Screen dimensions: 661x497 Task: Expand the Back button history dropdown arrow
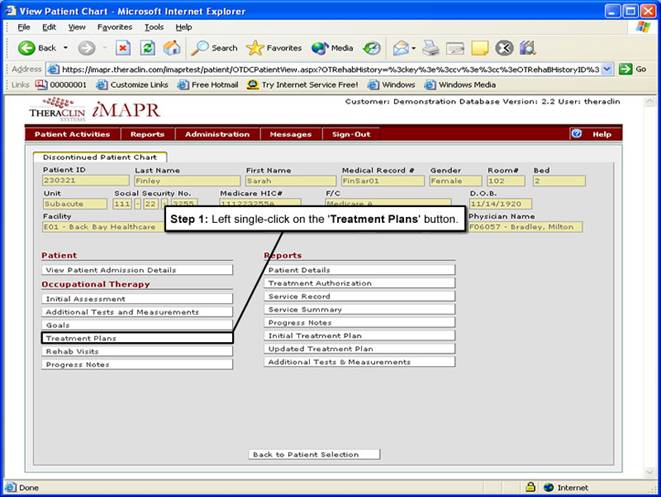point(67,48)
